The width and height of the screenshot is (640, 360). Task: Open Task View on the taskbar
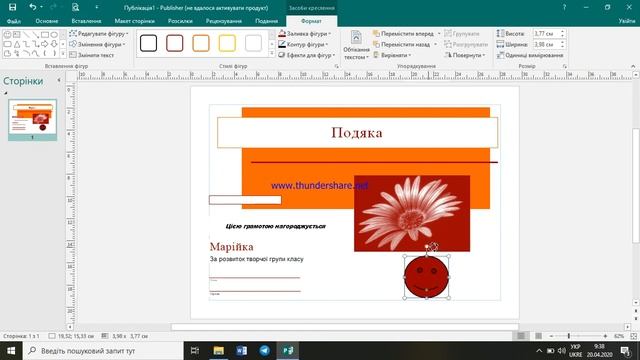click(195, 351)
